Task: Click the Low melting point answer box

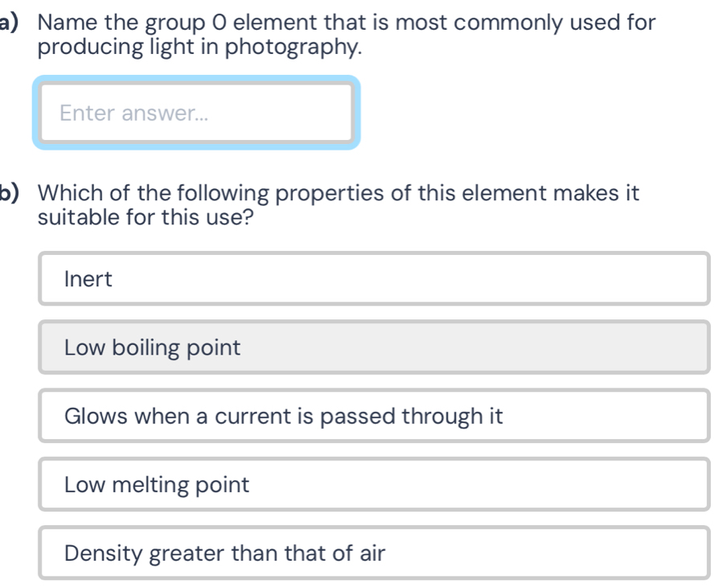Action: 374,484
